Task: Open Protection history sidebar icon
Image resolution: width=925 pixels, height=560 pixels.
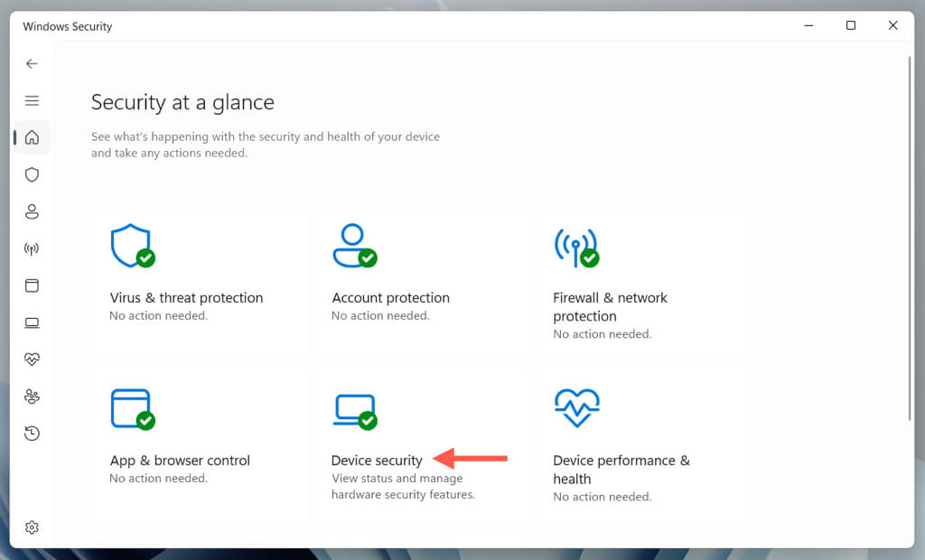Action: pyautogui.click(x=32, y=434)
